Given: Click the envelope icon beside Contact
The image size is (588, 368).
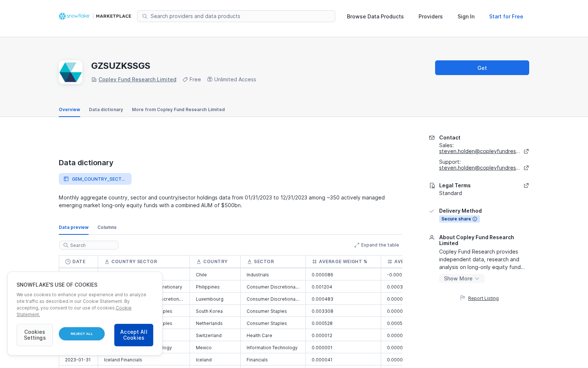Looking at the screenshot, I should pyautogui.click(x=432, y=138).
